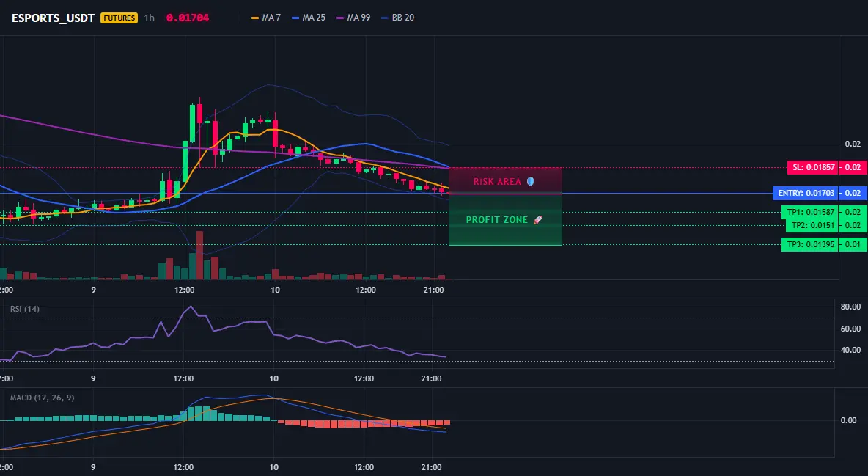The height and width of the screenshot is (476, 868).
Task: Toggle the MA 99 legend entry
Action: [354, 18]
